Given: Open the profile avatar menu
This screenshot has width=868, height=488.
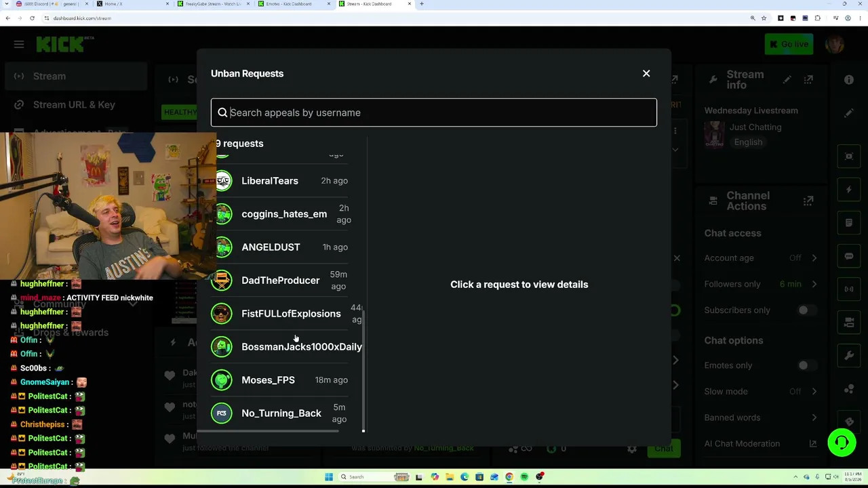Looking at the screenshot, I should click(x=835, y=45).
